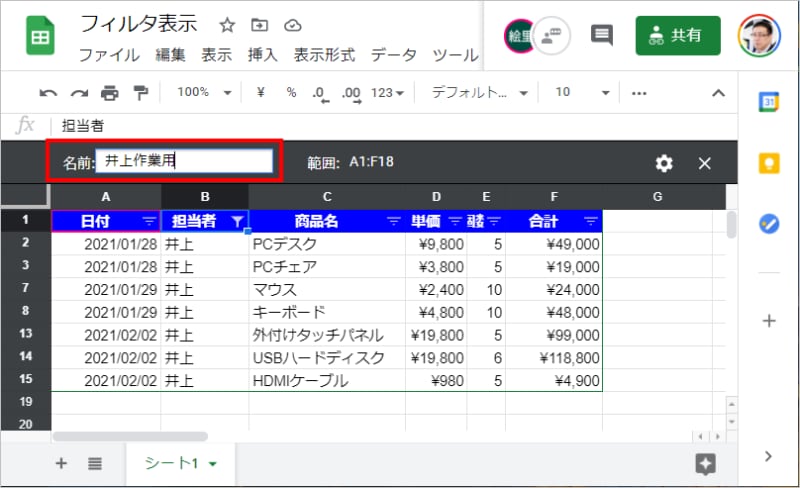Open the Google Sheets home icon
The height and width of the screenshot is (488, 800).
40,36
